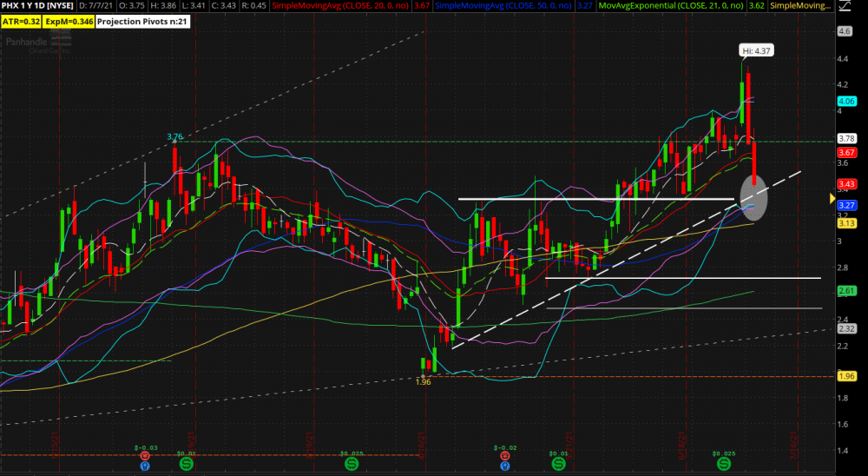
Task: Click the second blue conference call icon
Action: (505, 466)
